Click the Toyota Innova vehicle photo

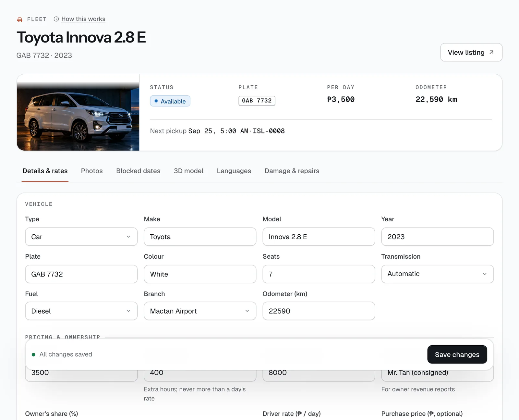[x=78, y=113]
